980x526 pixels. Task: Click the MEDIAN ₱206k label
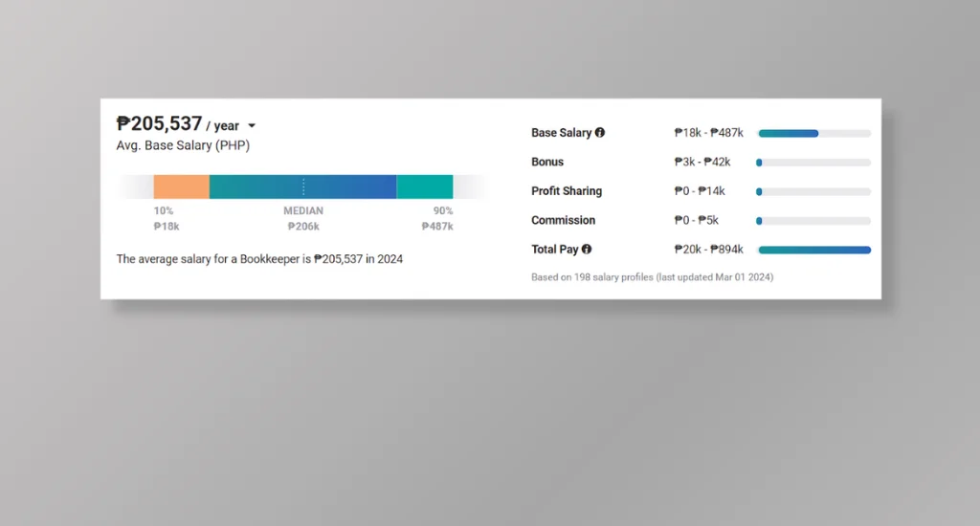click(303, 219)
